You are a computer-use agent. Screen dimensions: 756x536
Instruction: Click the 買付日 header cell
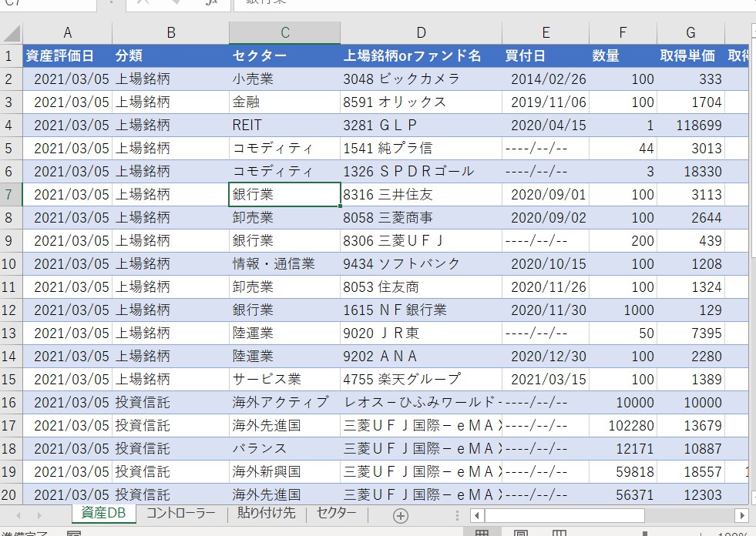click(546, 56)
